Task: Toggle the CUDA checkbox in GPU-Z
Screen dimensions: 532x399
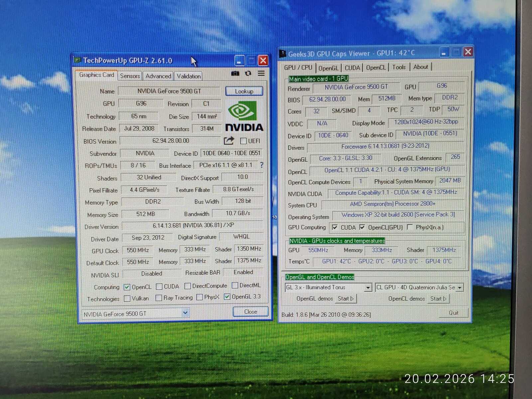Action: point(159,286)
